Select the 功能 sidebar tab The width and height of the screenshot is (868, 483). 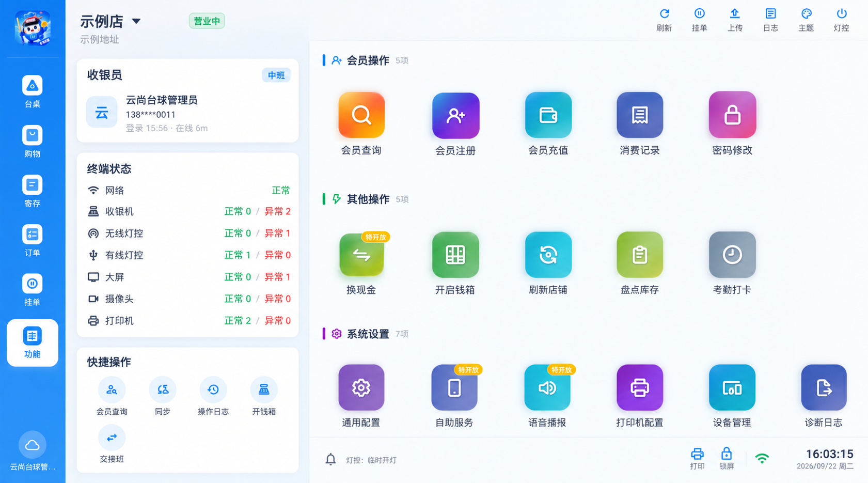pyautogui.click(x=32, y=342)
